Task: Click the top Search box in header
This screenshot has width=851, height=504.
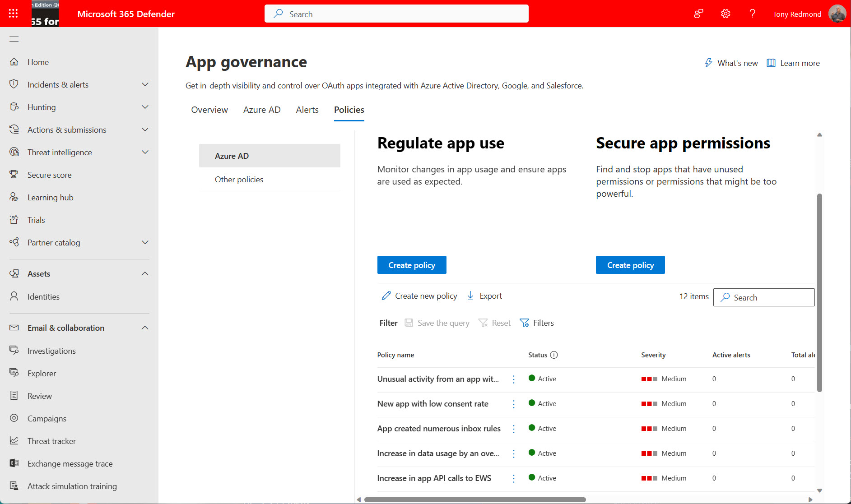Action: [396, 14]
